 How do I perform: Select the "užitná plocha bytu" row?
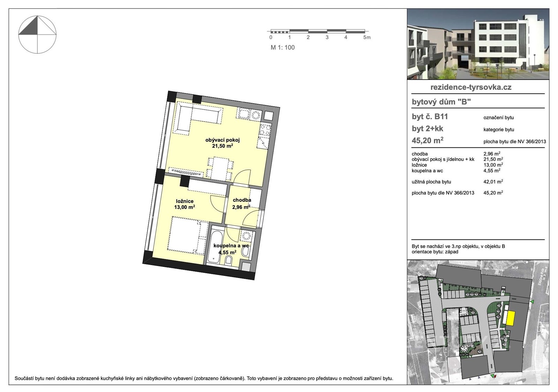coord(457,182)
